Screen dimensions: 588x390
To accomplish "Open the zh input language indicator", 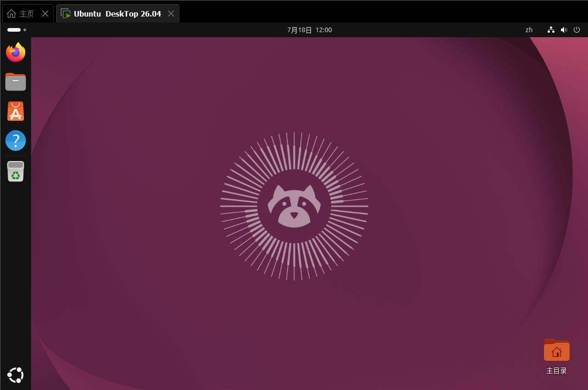I will tap(529, 30).
